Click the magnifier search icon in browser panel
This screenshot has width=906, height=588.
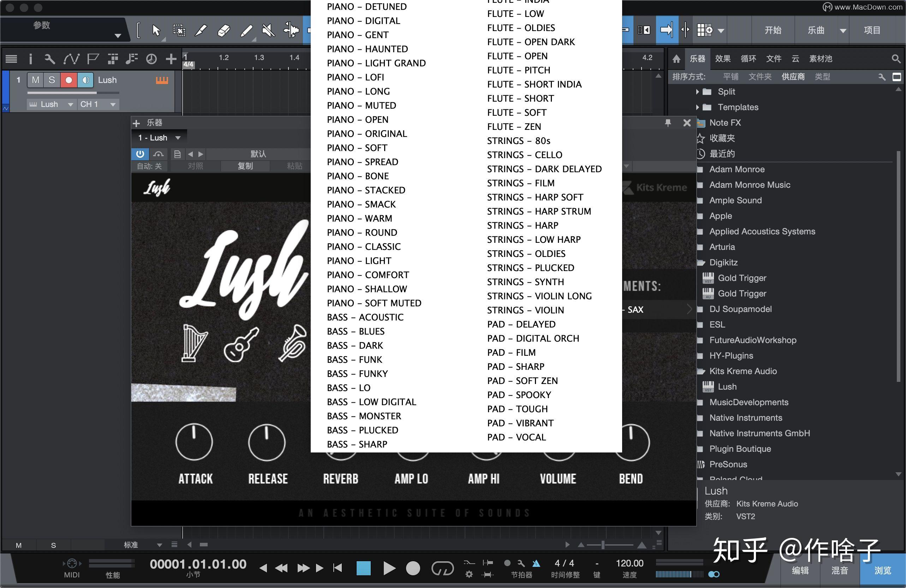(x=896, y=59)
